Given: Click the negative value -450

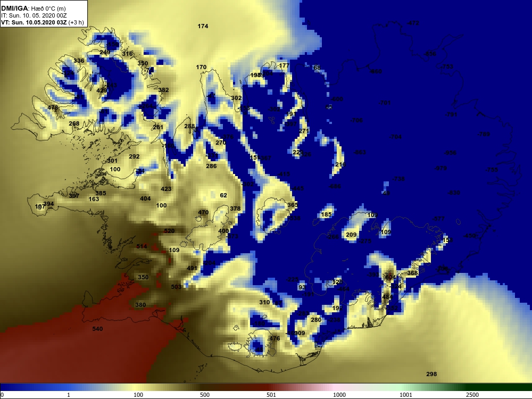Looking at the screenshot, I should [x=470, y=236].
